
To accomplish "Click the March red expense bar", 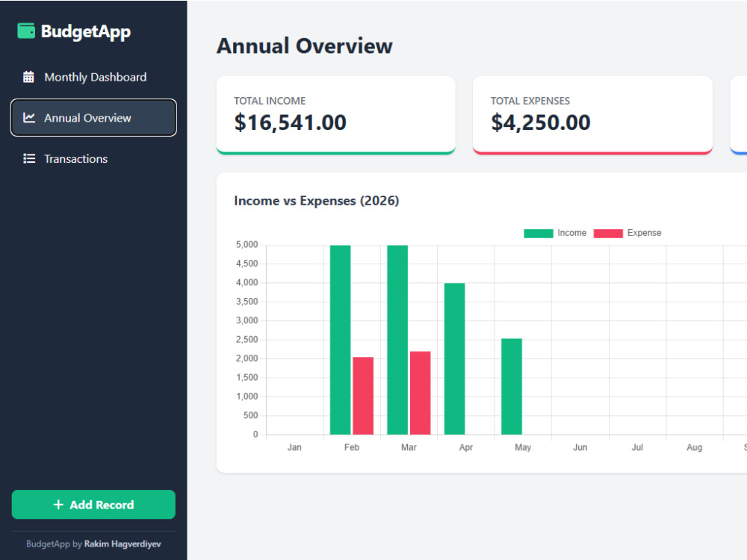I will 420,393.
